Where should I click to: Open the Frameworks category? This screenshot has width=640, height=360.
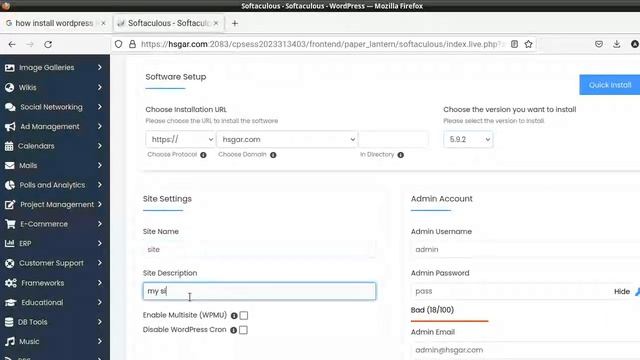coord(55,283)
